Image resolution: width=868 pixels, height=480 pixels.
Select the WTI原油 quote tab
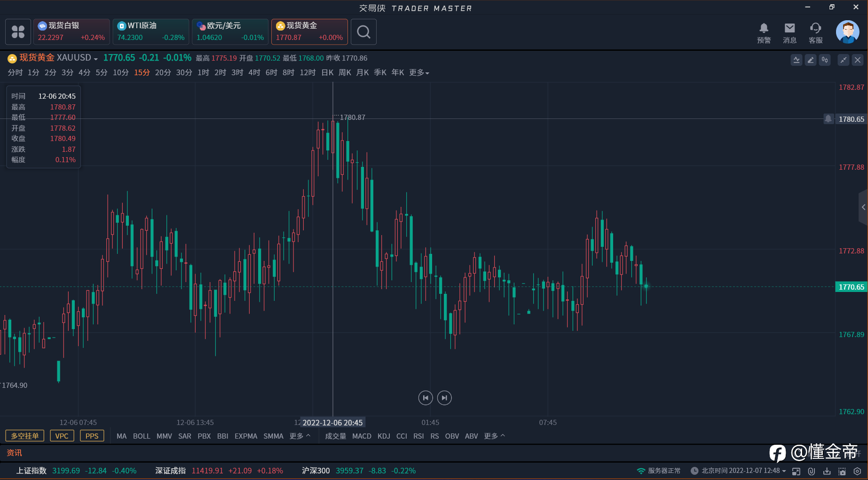click(x=150, y=31)
